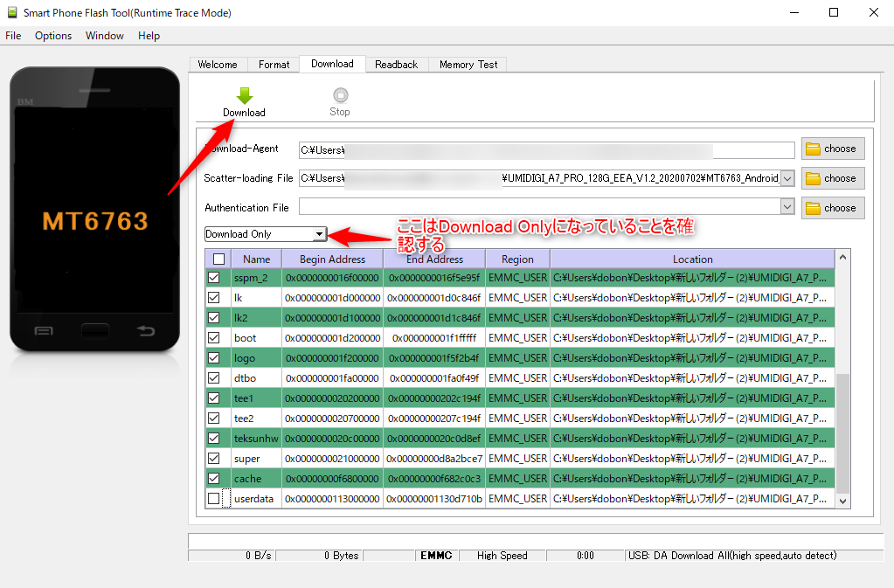894x588 pixels.
Task: Select the Download tab
Action: click(x=332, y=64)
